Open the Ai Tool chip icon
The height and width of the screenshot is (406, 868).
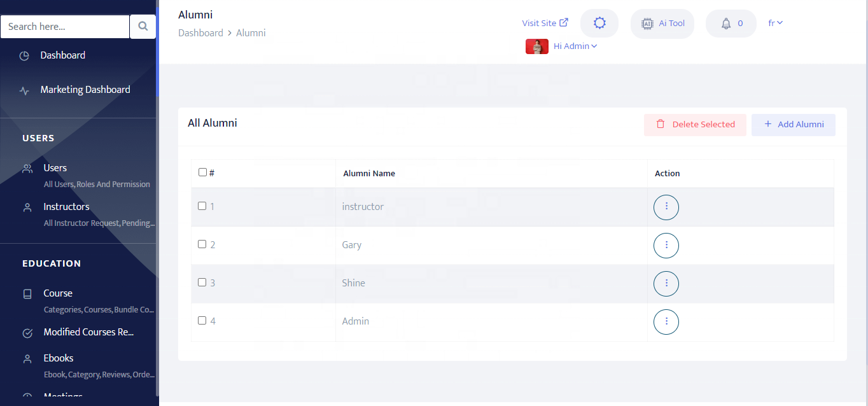pos(647,24)
